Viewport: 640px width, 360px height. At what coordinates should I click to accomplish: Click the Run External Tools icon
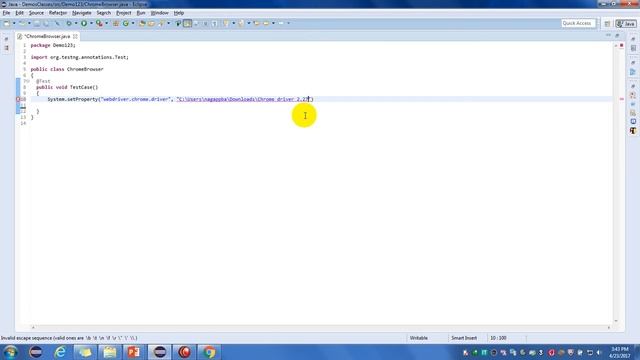tap(99, 23)
